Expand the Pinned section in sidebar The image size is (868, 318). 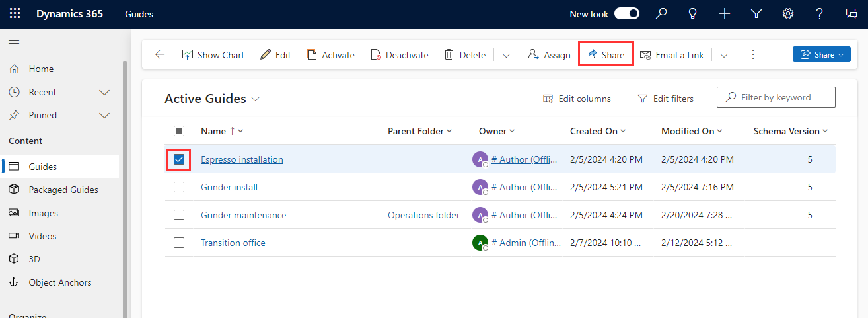(x=104, y=115)
